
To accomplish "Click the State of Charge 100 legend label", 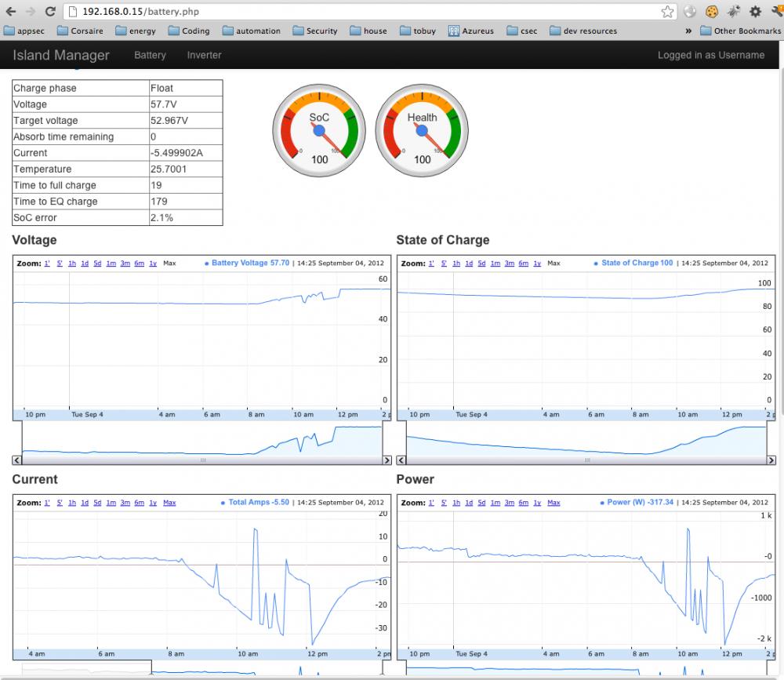I will 637,263.
